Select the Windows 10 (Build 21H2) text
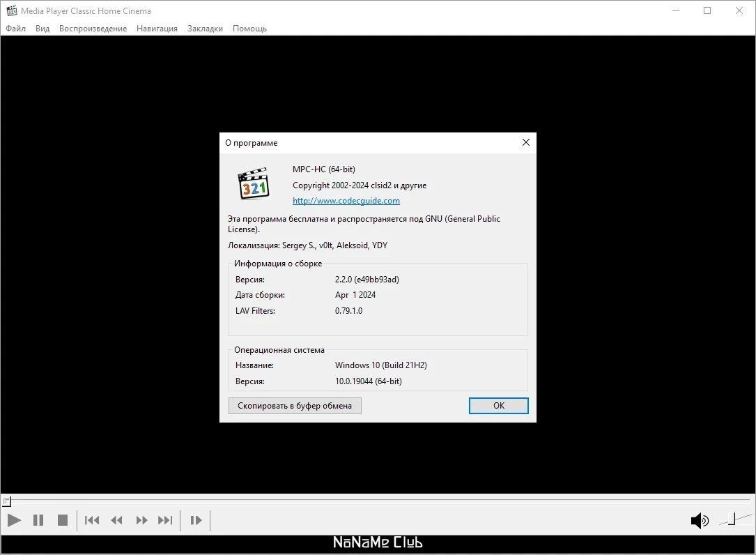Viewport: 756px width, 555px height. (x=381, y=365)
